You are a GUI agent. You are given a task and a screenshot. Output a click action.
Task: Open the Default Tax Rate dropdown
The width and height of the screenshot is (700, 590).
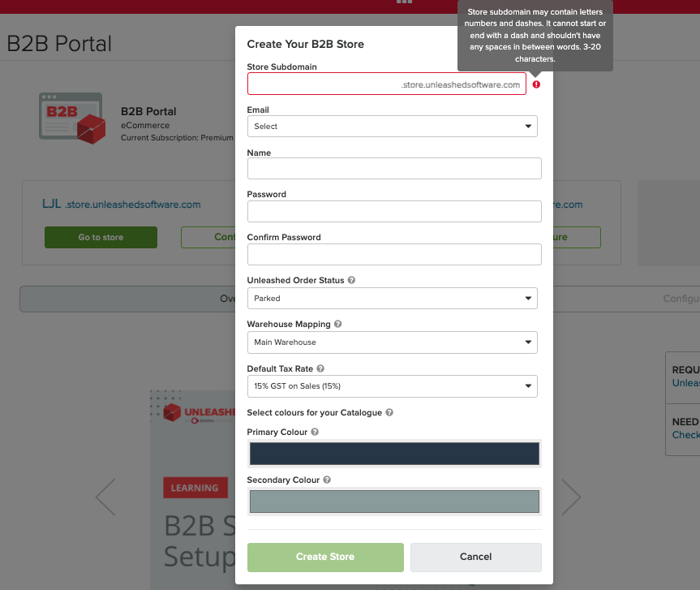pos(393,386)
